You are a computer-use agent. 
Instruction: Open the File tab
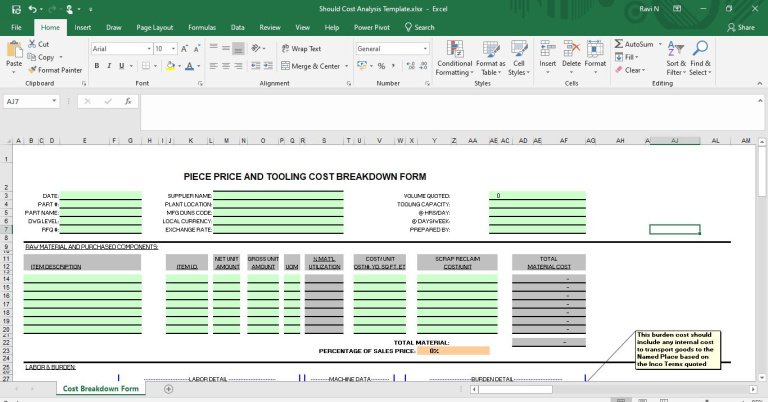tap(16, 27)
